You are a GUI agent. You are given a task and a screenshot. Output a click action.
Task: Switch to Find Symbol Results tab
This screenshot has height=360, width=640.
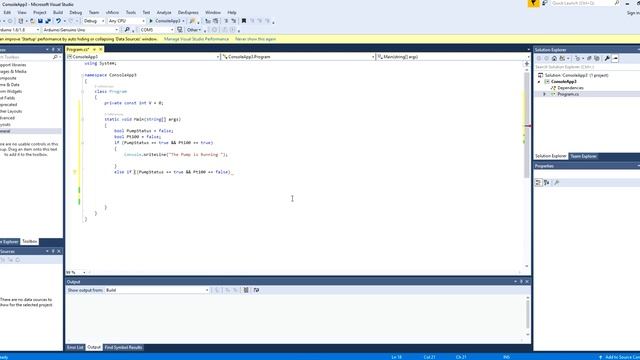[123, 347]
